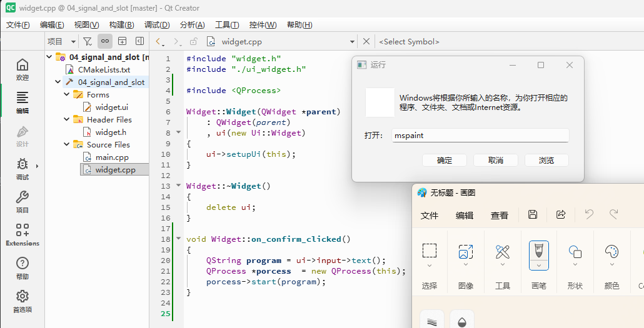
Task: Open 编辑 menu in Paint window
Action: coord(465,215)
